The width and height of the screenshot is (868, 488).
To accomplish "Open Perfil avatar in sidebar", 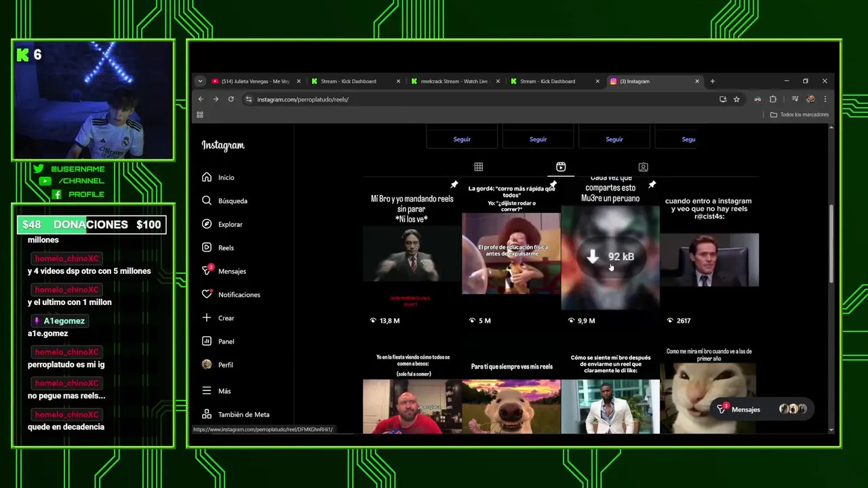I will pyautogui.click(x=207, y=365).
